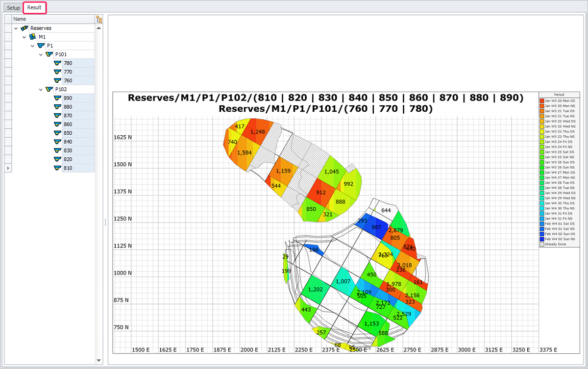Select bench 810 row in tree
Image resolution: width=588 pixels, height=369 pixels.
point(68,168)
